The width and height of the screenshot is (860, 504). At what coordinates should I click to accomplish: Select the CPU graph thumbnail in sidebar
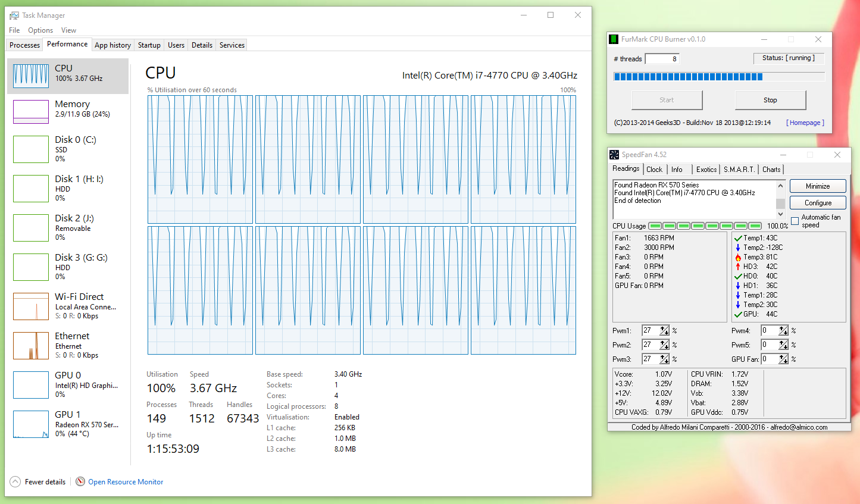point(31,76)
